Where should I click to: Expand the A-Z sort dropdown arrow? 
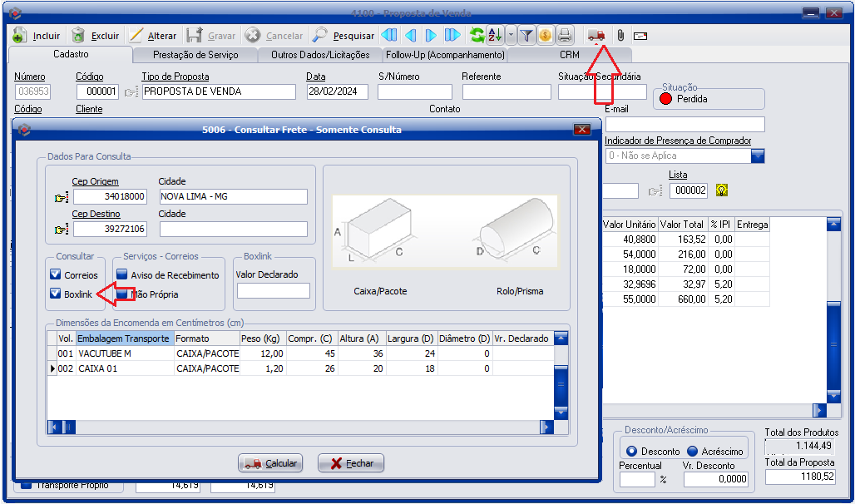tap(511, 36)
